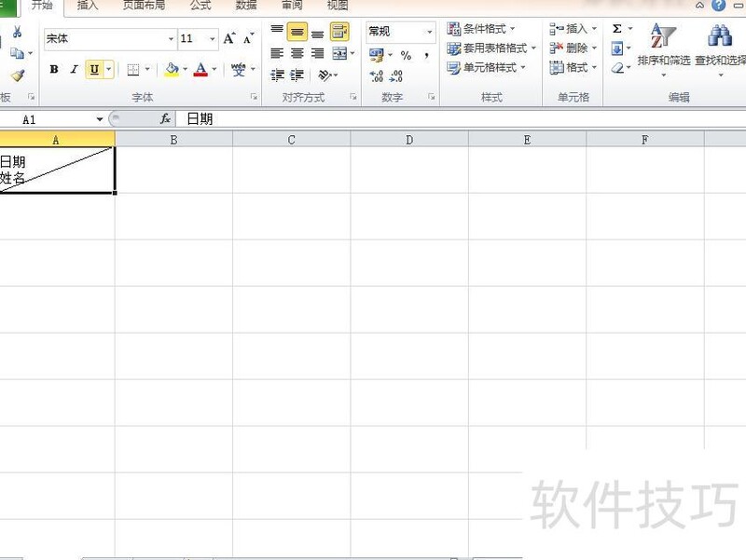Apply cell borders icon
This screenshot has height=560, width=746.
tap(133, 70)
